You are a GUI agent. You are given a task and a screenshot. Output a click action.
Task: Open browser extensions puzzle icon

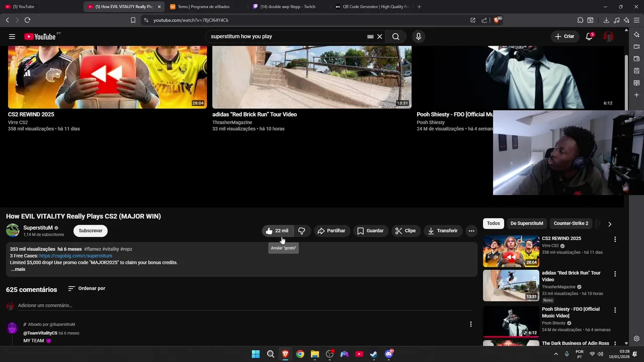pyautogui.click(x=580, y=20)
